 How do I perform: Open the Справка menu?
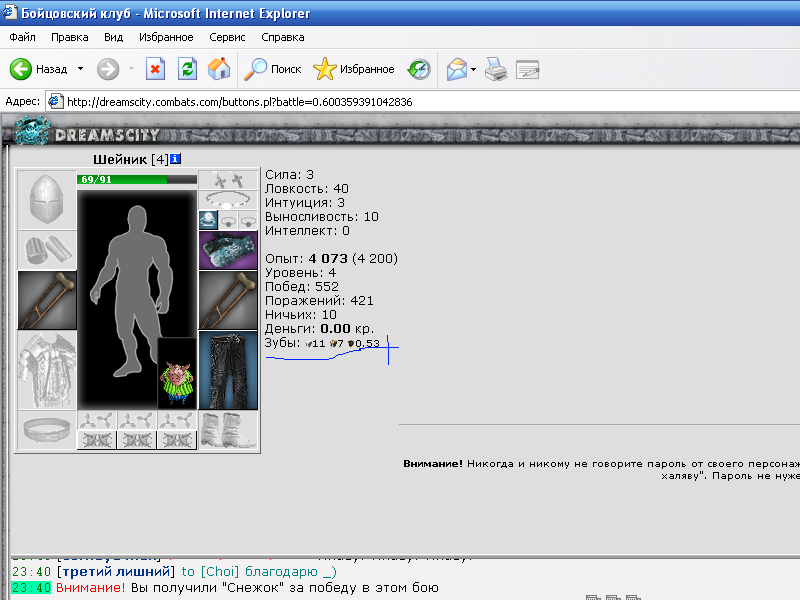pyautogui.click(x=283, y=37)
